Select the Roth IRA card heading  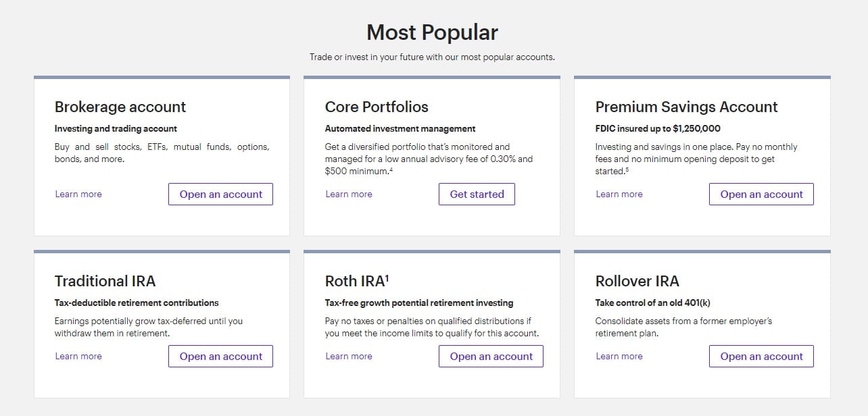pyautogui.click(x=357, y=281)
